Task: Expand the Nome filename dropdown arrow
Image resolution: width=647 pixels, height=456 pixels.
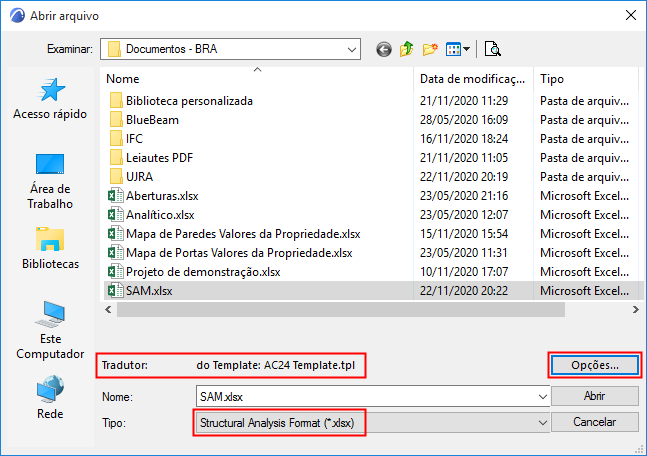Action: [543, 397]
